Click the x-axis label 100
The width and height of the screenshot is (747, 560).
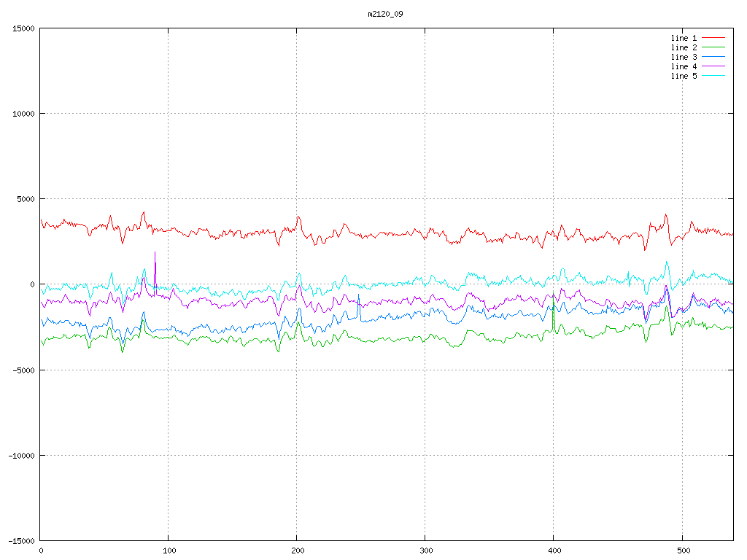coord(169,551)
